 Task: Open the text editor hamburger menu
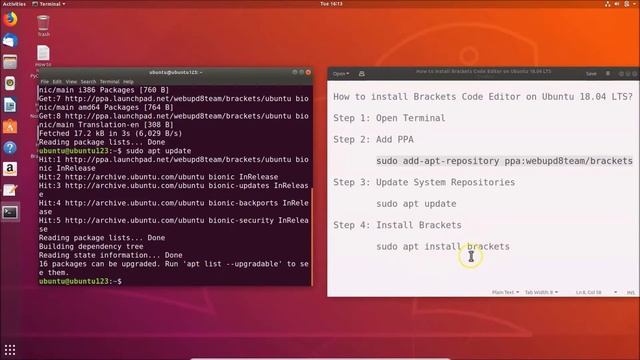(x=608, y=73)
